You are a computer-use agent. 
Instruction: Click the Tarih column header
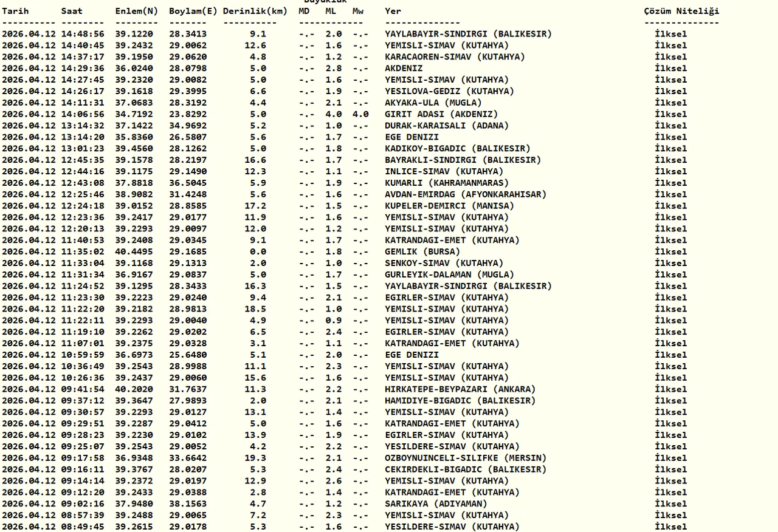15,11
